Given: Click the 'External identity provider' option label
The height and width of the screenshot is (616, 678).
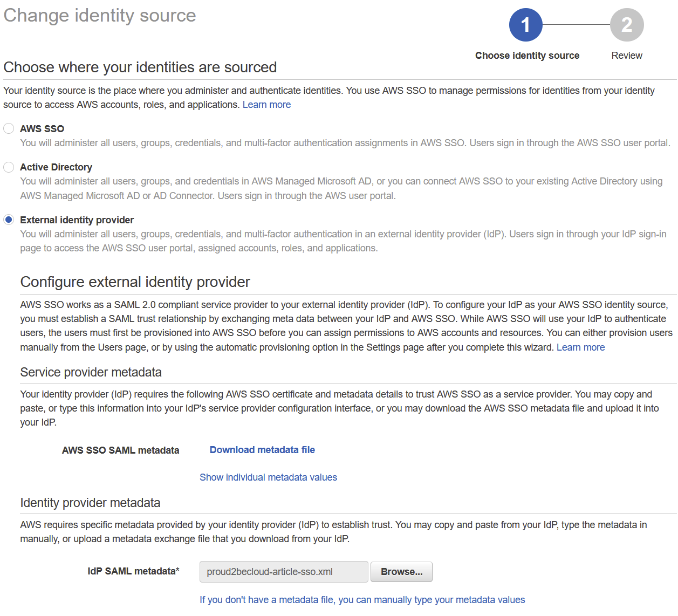Looking at the screenshot, I should (77, 220).
